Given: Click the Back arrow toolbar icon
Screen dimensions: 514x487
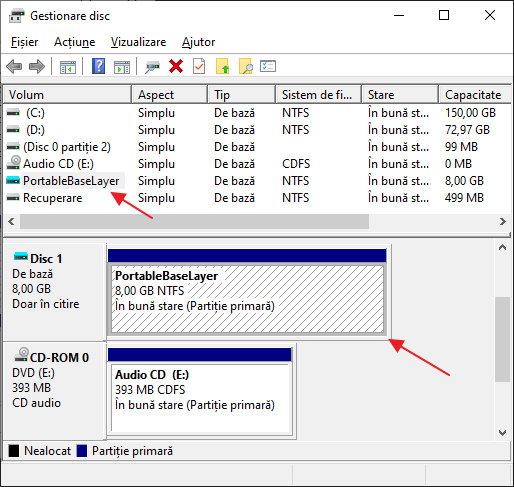Looking at the screenshot, I should pos(14,66).
